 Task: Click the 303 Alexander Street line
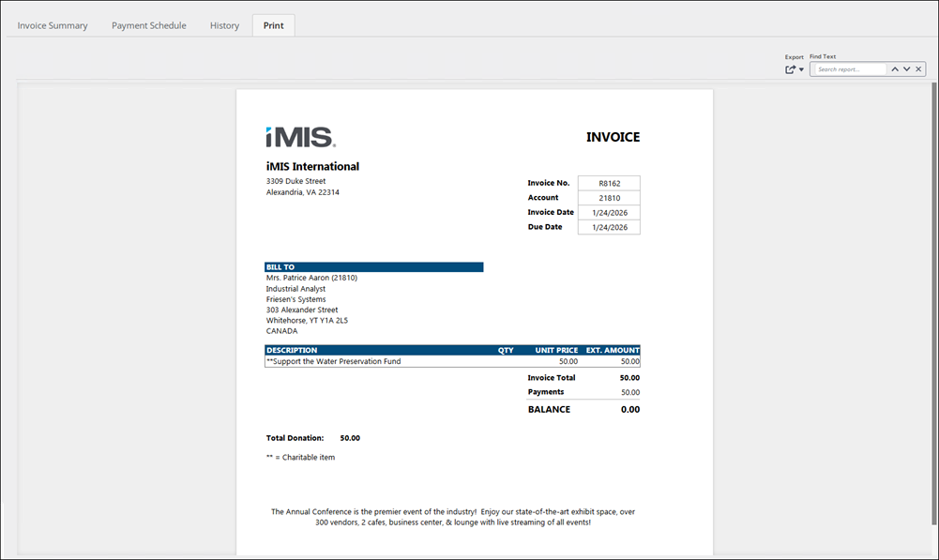click(302, 310)
